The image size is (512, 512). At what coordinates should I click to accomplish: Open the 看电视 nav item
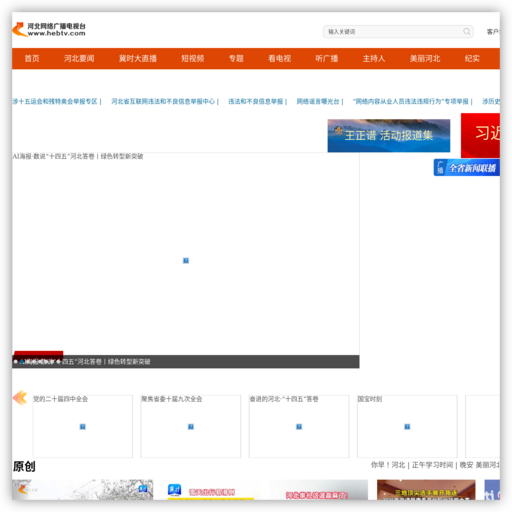point(280,59)
